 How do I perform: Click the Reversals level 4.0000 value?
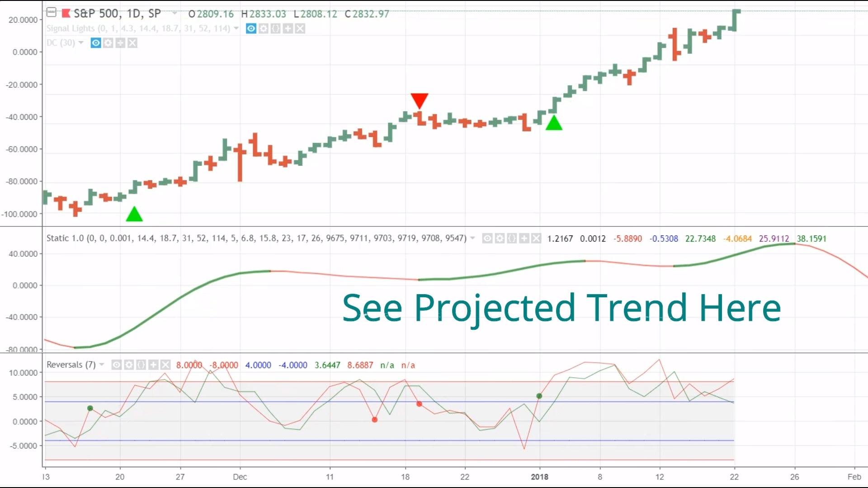click(258, 365)
